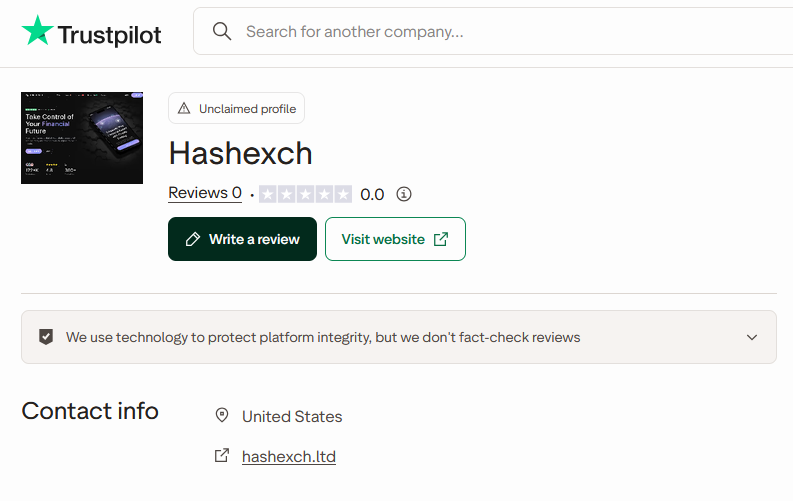The image size is (793, 501).
Task: Click the external link icon in Visit website
Action: pyautogui.click(x=441, y=239)
